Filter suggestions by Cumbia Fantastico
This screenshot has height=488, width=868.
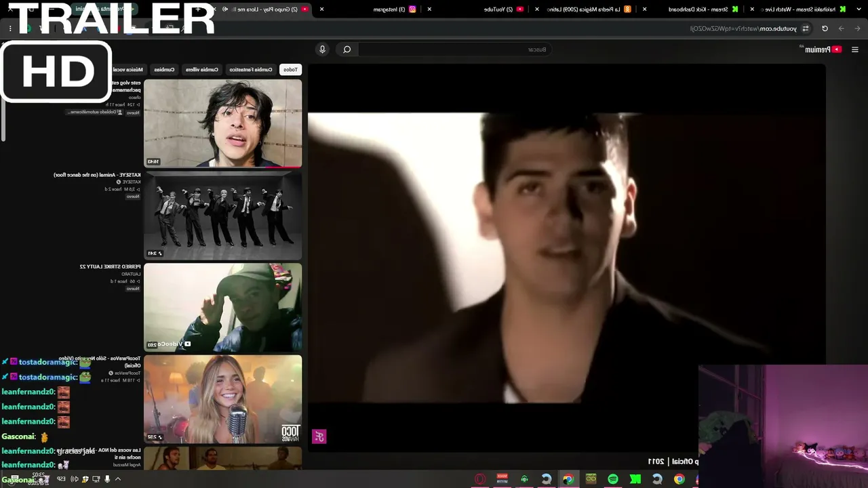[x=250, y=70]
